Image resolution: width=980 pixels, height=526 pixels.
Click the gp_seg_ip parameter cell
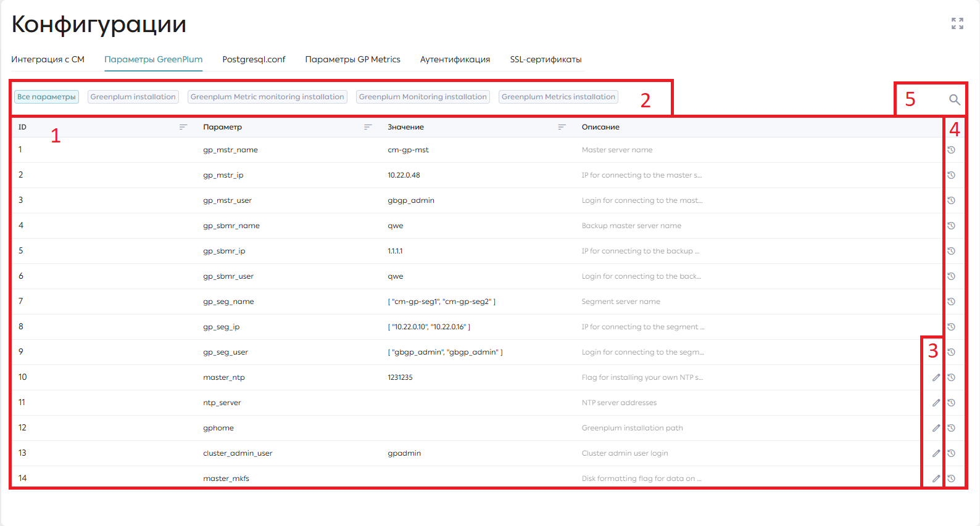(x=221, y=327)
